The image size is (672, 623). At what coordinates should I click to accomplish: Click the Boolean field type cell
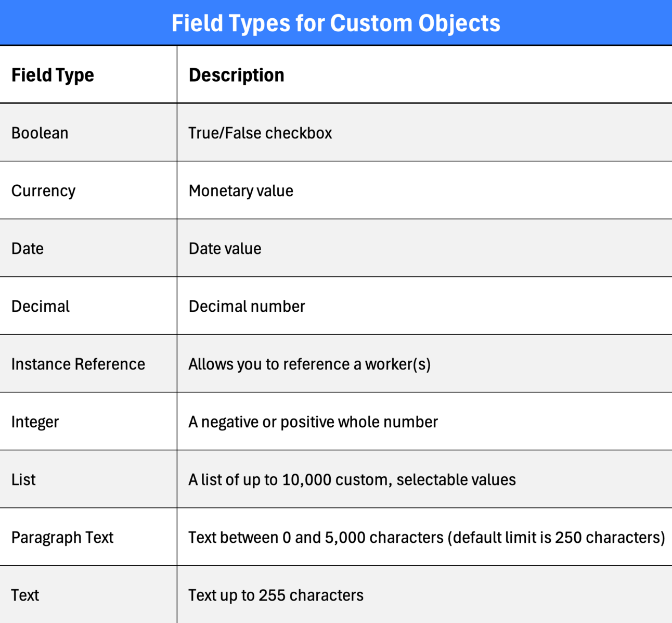point(40,133)
